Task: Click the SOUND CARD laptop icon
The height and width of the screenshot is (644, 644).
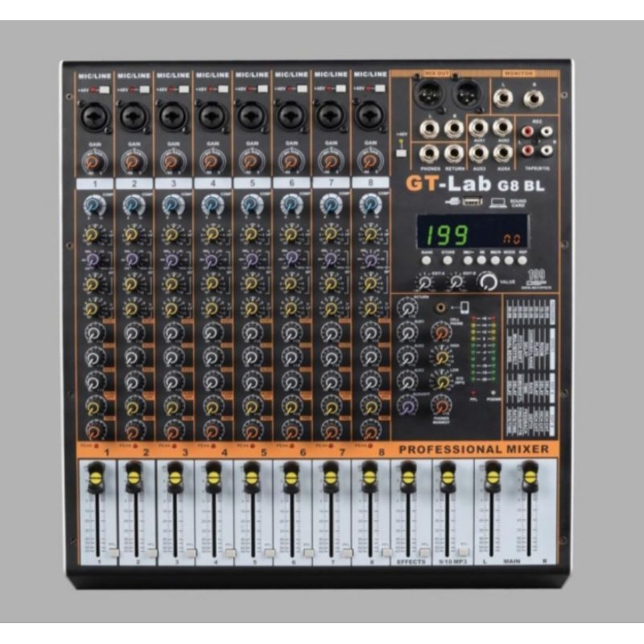Action: [x=497, y=202]
